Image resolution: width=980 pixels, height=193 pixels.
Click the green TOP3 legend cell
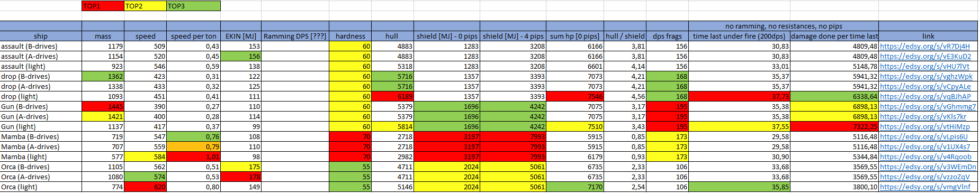pos(193,6)
